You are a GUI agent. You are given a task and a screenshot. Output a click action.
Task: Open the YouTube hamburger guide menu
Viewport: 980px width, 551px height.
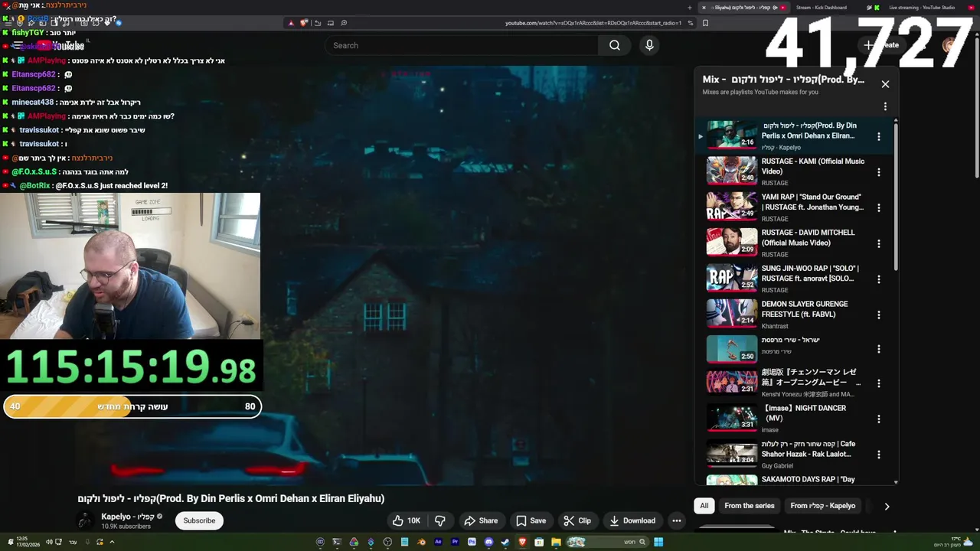click(18, 46)
